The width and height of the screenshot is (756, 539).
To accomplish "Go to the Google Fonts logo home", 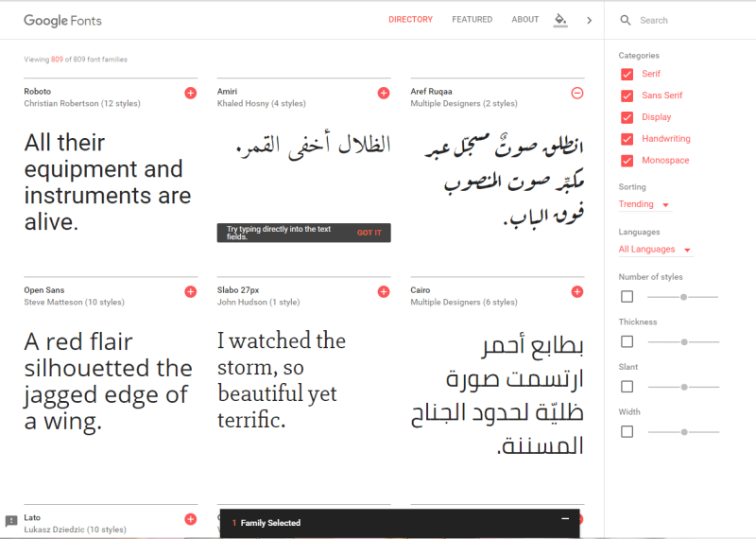I will tap(62, 20).
